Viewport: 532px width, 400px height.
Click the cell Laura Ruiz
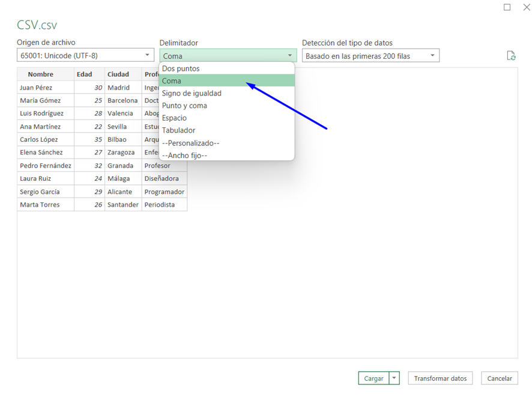(46, 178)
